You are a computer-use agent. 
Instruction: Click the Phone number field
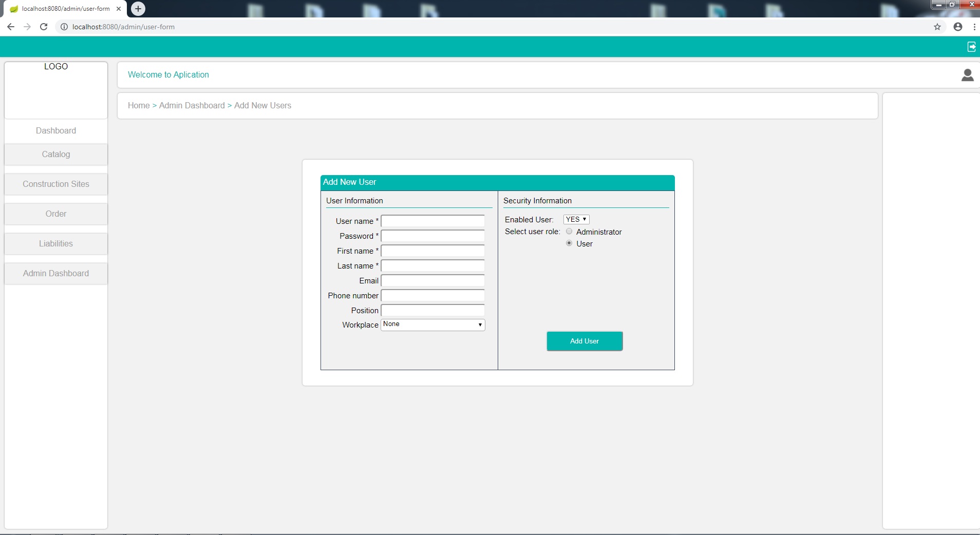pos(433,295)
